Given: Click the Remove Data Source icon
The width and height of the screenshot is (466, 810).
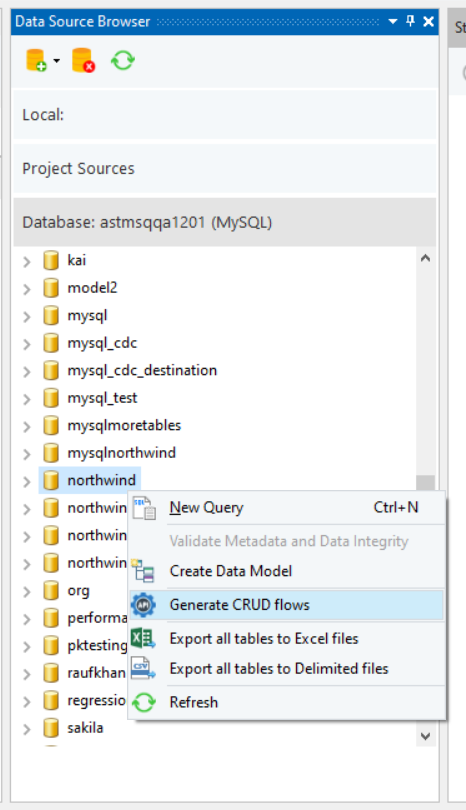Looking at the screenshot, I should click(x=83, y=60).
